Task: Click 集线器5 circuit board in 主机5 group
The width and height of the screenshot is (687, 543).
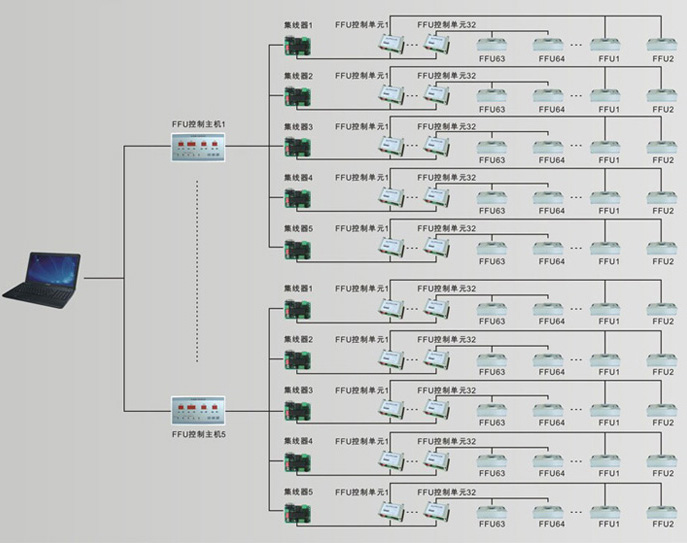Action: [297, 513]
